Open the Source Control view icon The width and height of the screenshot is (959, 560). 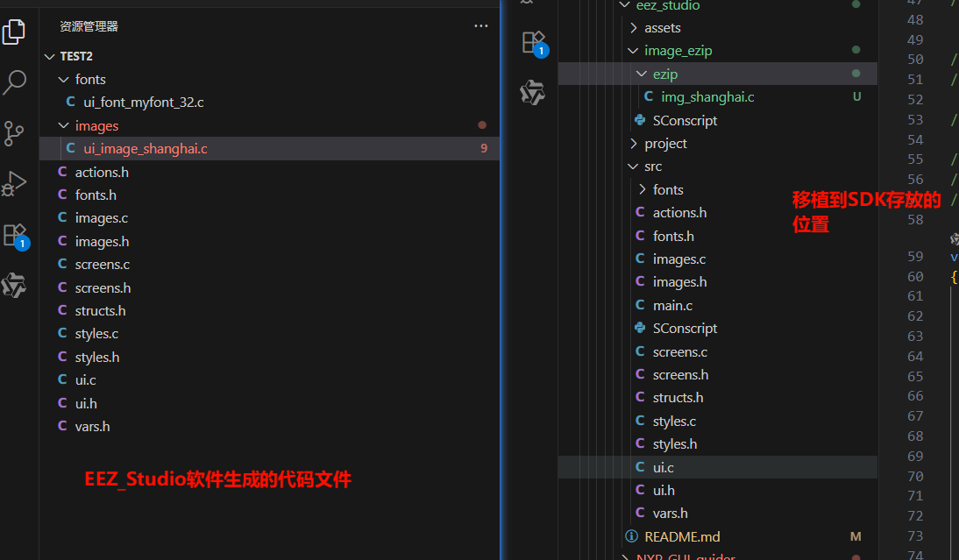[x=15, y=133]
